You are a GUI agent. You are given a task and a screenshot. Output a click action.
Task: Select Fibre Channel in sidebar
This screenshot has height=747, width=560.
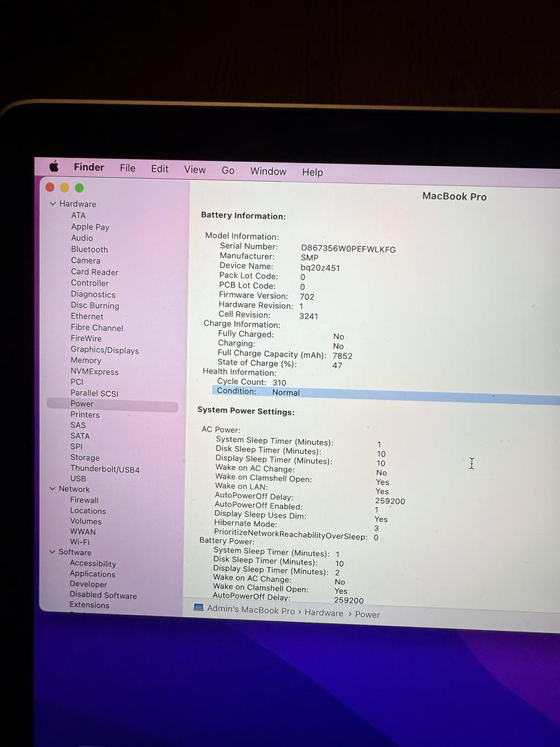tap(97, 328)
